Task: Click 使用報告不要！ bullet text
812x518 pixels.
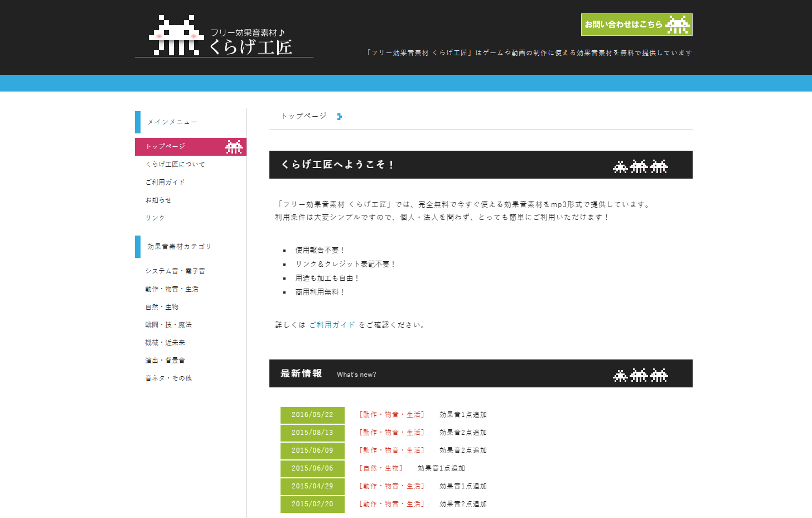Action: (320, 250)
